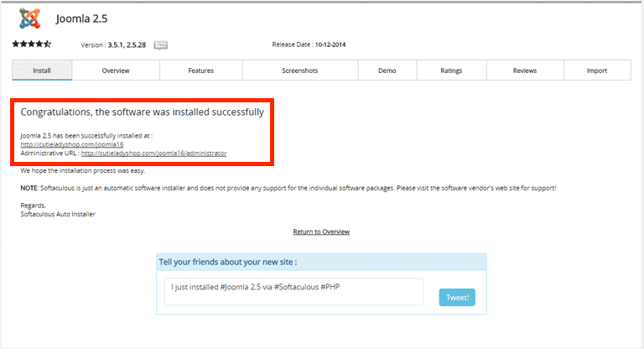Show the Reviews tab
Image resolution: width=644 pixels, height=349 pixels.
click(x=525, y=70)
